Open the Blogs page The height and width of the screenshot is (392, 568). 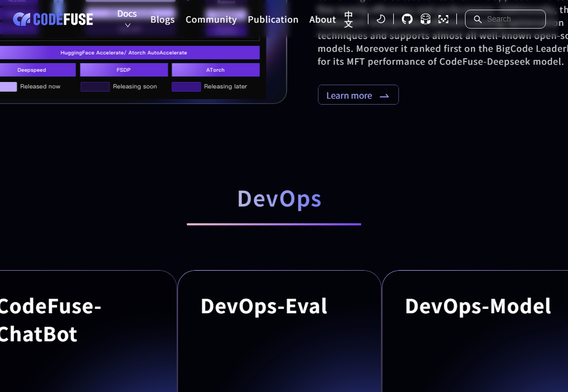pos(162,19)
